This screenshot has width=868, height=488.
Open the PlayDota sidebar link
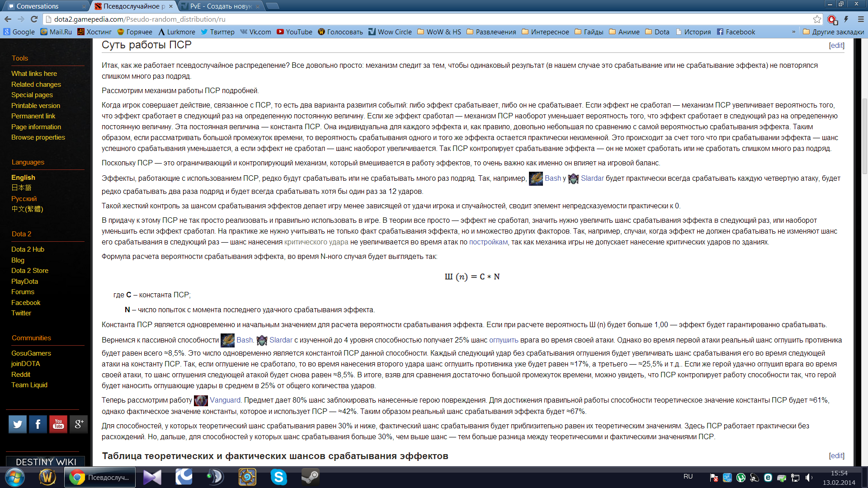(x=24, y=282)
